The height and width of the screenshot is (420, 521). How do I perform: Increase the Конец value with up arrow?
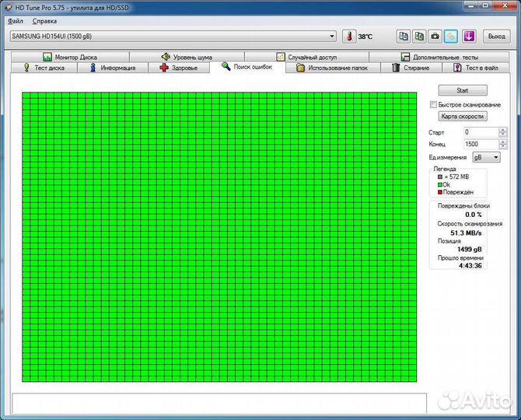(x=503, y=142)
